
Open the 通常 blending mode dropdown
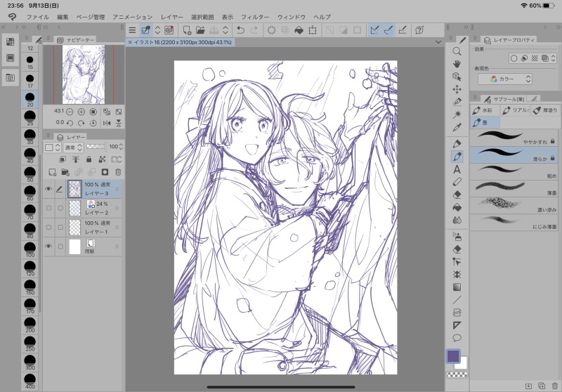(73, 147)
